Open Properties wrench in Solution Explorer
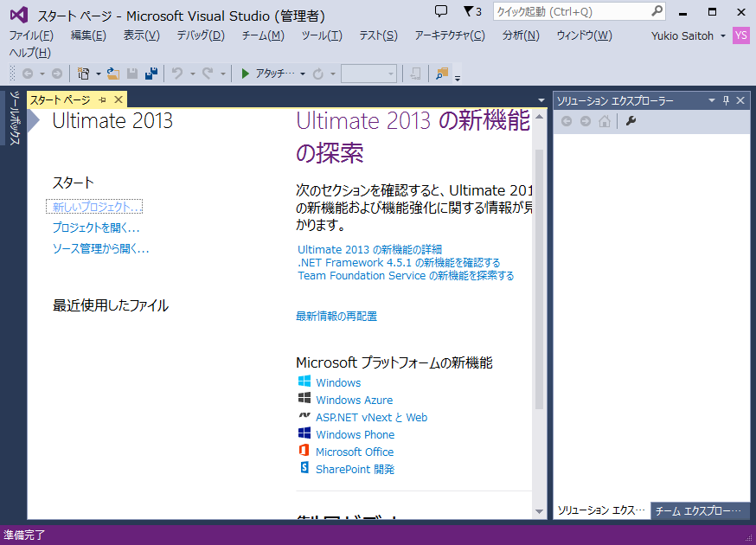Image resolution: width=756 pixels, height=545 pixels. pos(631,121)
